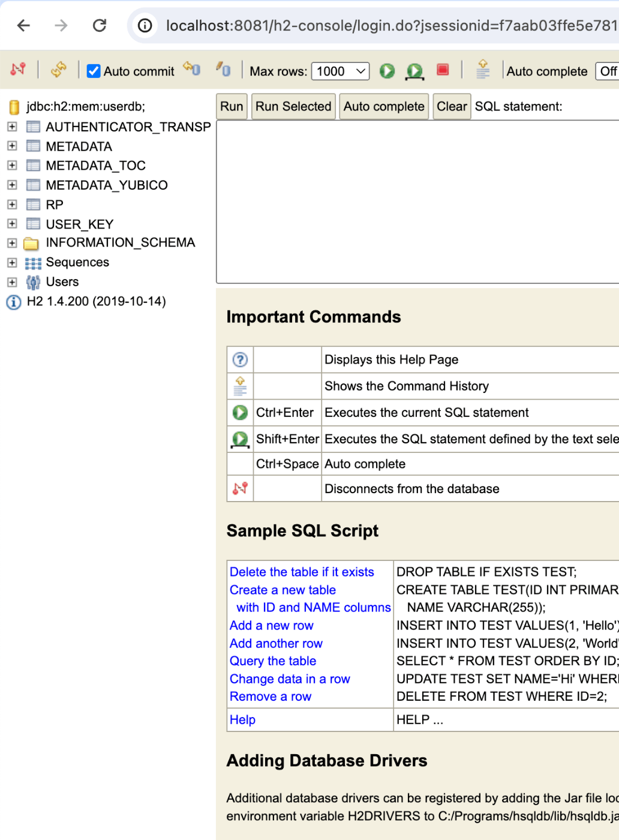Expand the AUTHENTICATOR_TRANSP table node
Viewport: 619px width, 840px height.
pyautogui.click(x=12, y=127)
